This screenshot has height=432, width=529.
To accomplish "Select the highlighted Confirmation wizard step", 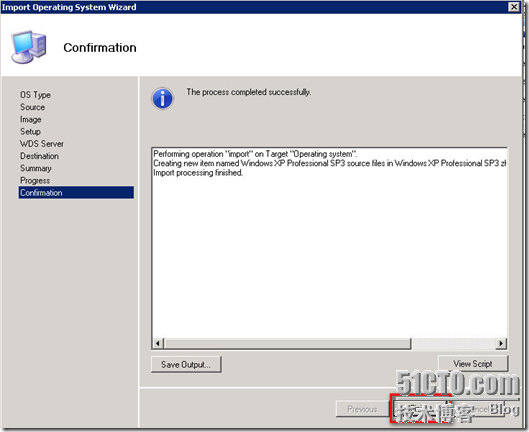I will [76, 193].
